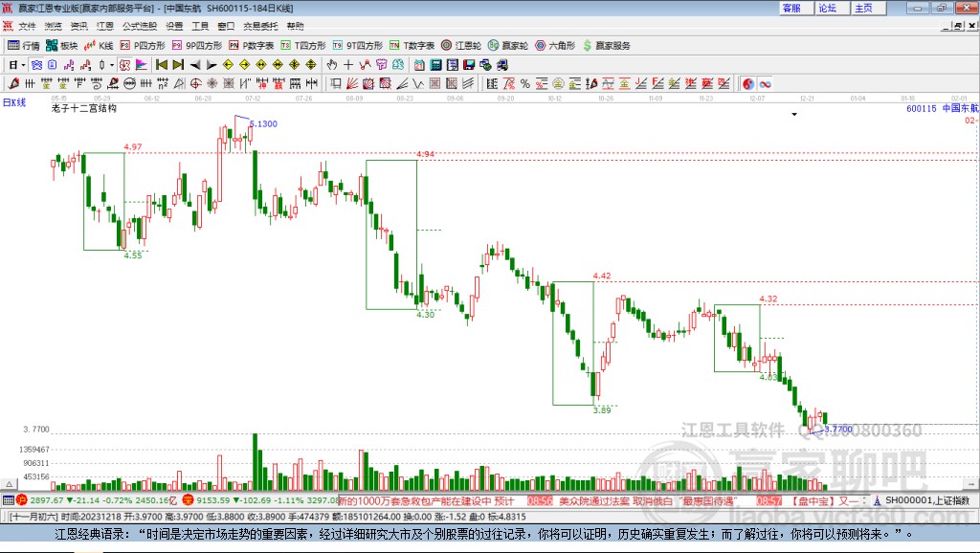Open the 赢家轮 wheel tool
This screenshot has height=553, width=980.
coord(508,46)
